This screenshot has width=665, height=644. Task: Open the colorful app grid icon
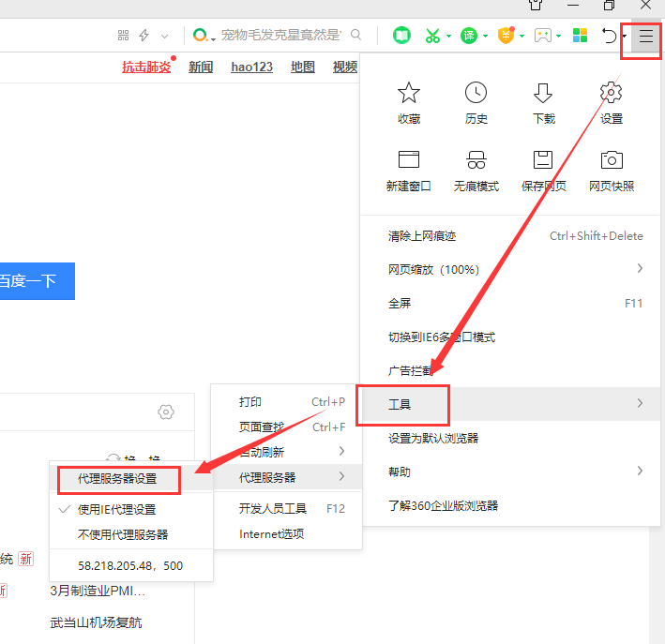580,36
